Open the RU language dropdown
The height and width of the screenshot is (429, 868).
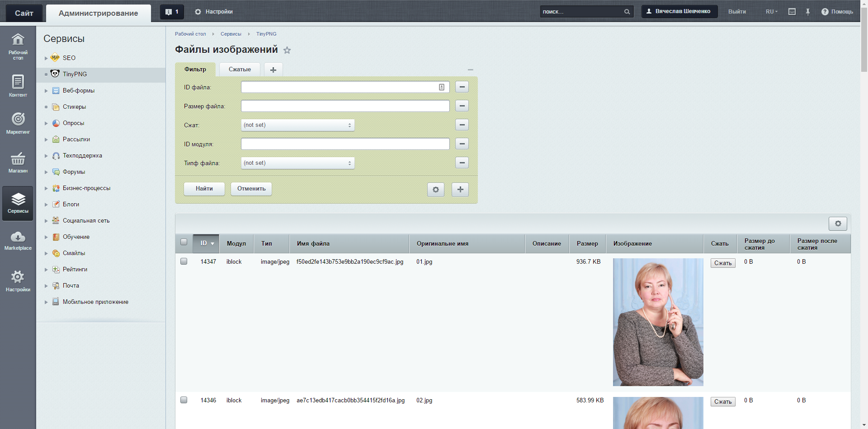point(772,12)
